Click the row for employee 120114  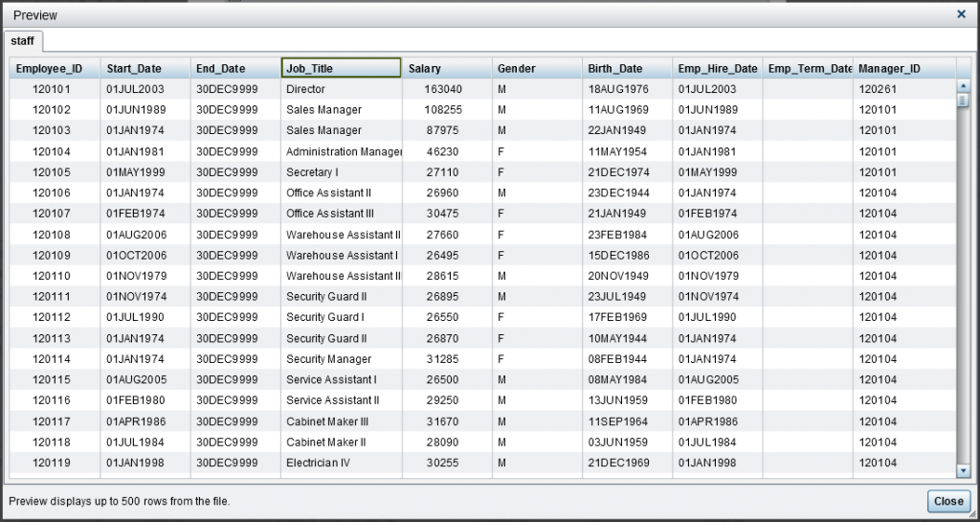coord(52,359)
